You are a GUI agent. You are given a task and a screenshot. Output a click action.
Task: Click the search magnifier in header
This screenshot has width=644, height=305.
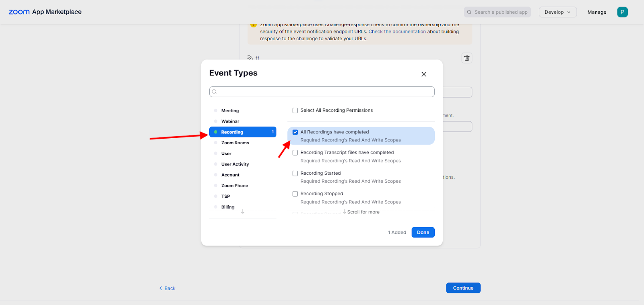[x=469, y=12]
